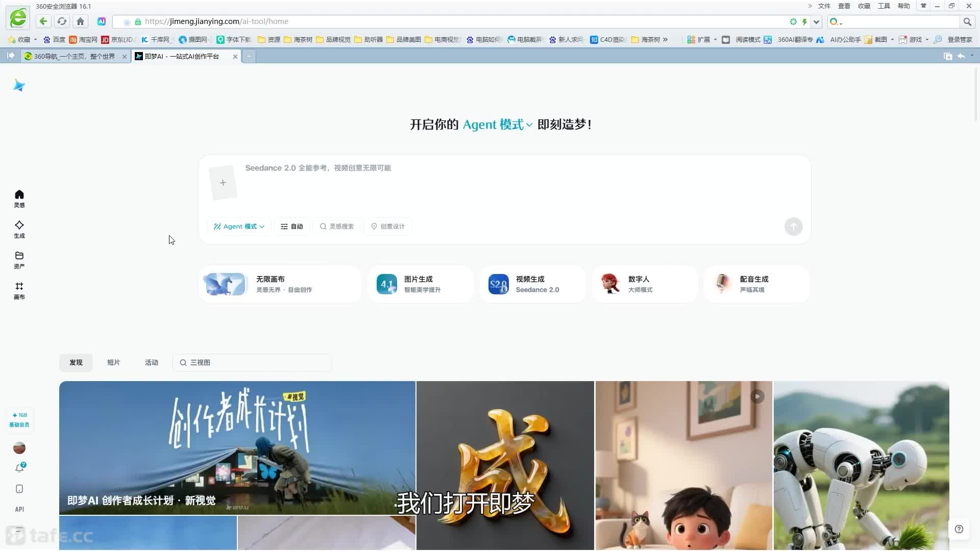This screenshot has width=980, height=551.
Task: Open the 百度 bookmark
Action: (55, 39)
